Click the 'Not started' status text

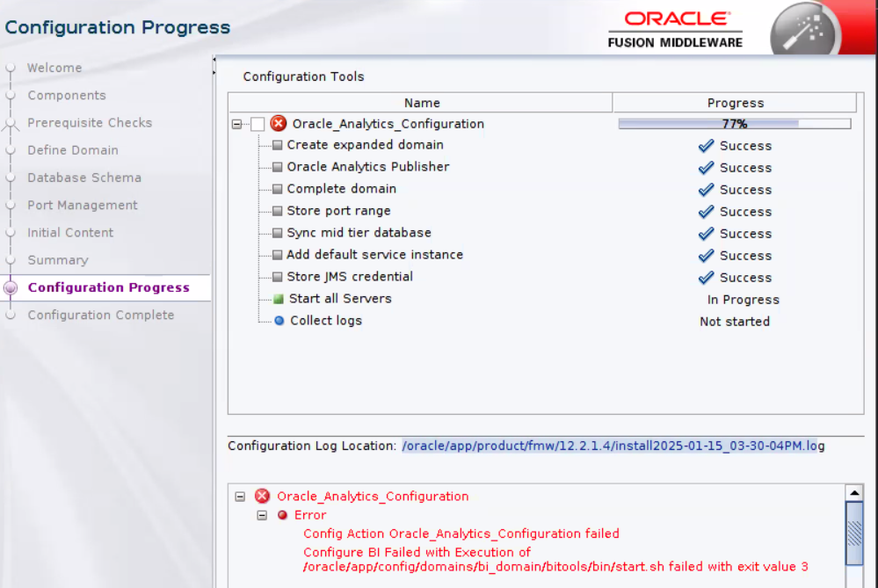[735, 322]
